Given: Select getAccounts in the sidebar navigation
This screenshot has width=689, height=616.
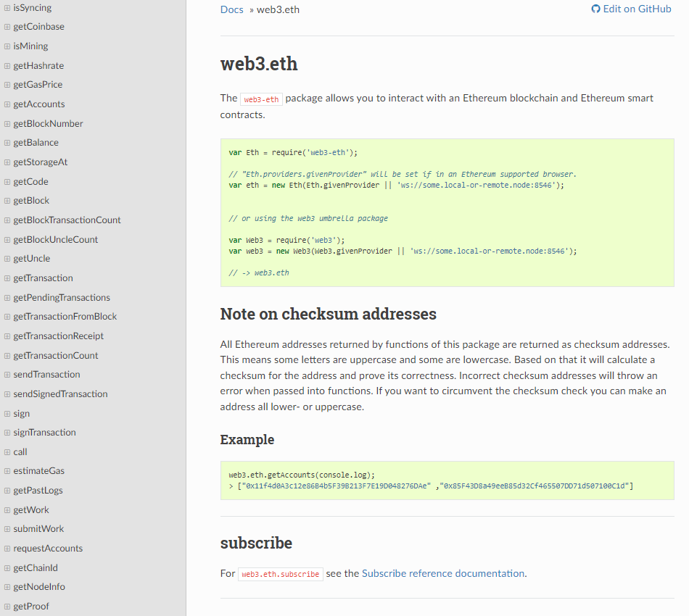Looking at the screenshot, I should click(x=38, y=104).
